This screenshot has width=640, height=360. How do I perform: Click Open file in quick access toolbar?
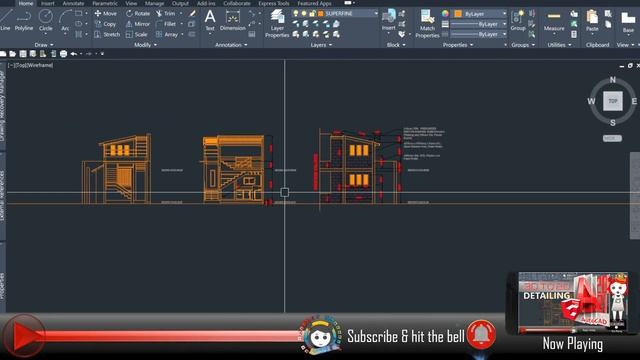click(13, 54)
